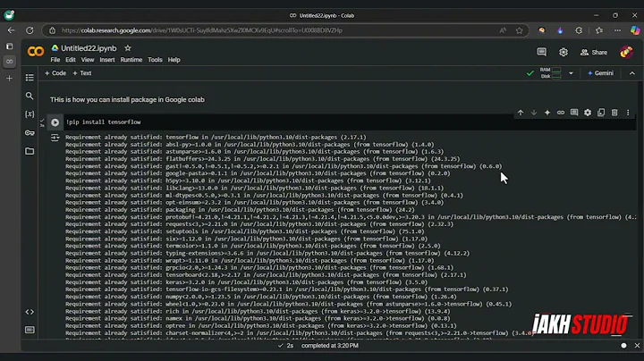Open the Copilot sidebar icon
The width and height of the screenshot is (644, 361).
[x=635, y=30]
